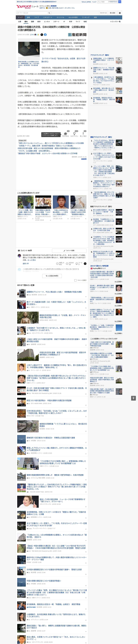The height and width of the screenshot is (644, 138).
Task: Select the 国際 category
Action: pos(32,21)
